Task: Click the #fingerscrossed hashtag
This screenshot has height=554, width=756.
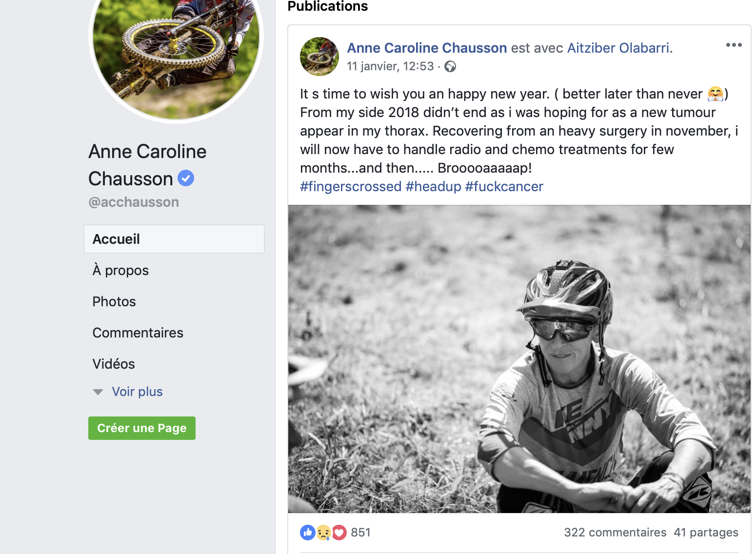Action: [351, 186]
